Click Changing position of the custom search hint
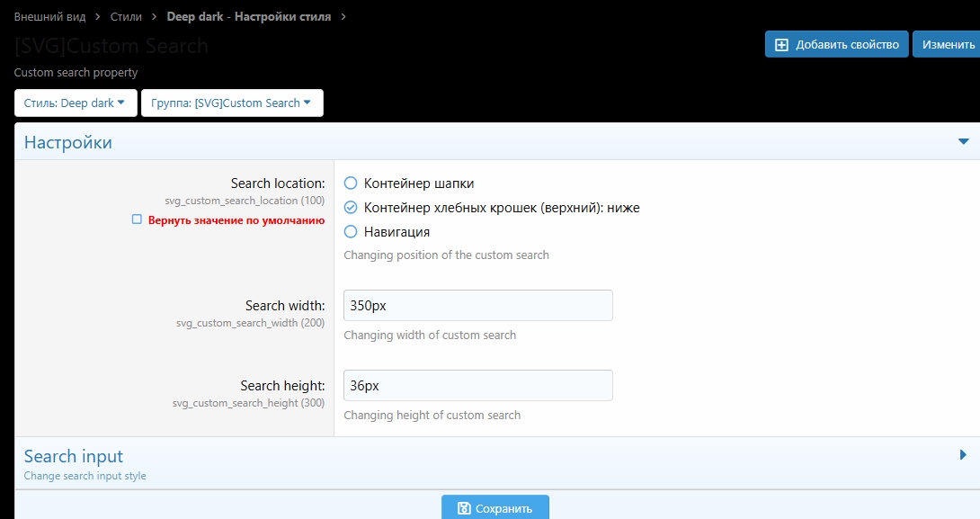The width and height of the screenshot is (980, 519). (x=446, y=255)
